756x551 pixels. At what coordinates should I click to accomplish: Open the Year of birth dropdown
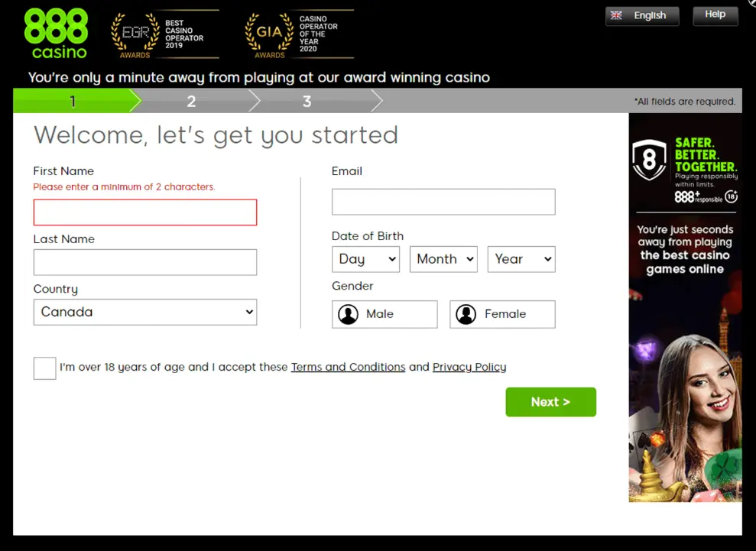tap(521, 259)
